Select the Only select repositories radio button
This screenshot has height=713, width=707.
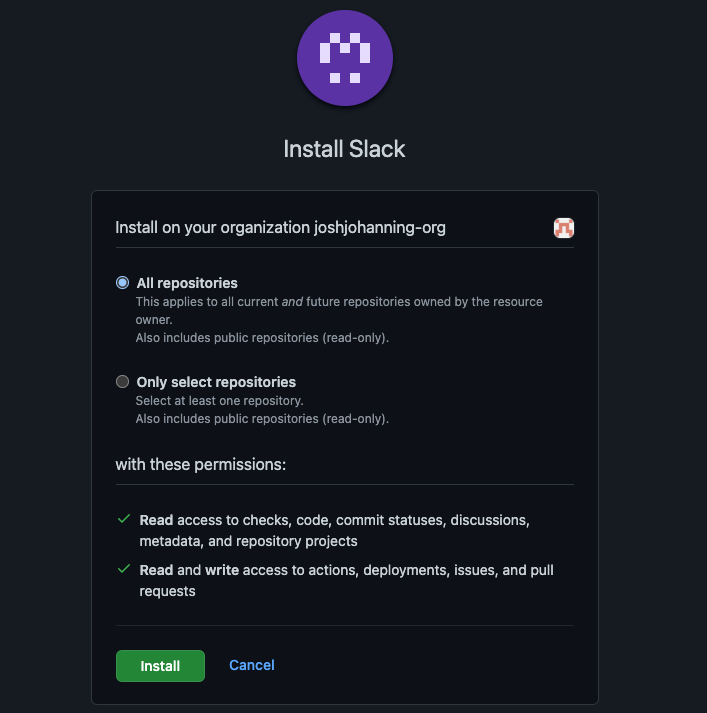click(x=123, y=381)
